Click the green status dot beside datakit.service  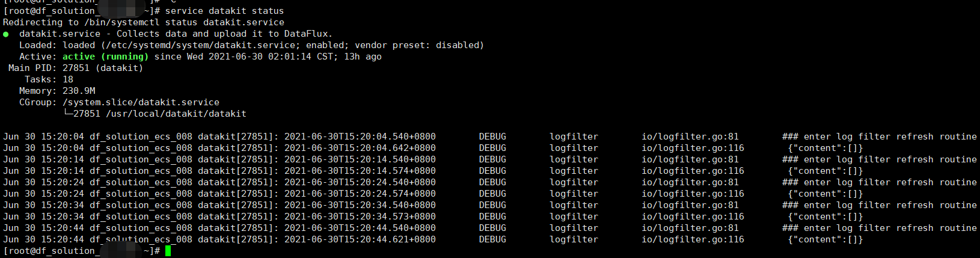pyautogui.click(x=6, y=34)
